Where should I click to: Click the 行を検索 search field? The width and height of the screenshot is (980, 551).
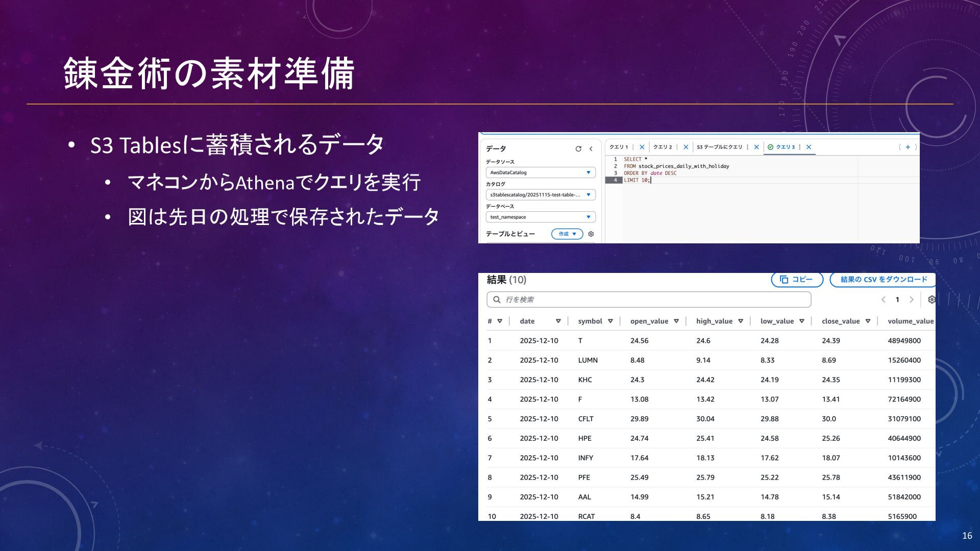point(648,299)
